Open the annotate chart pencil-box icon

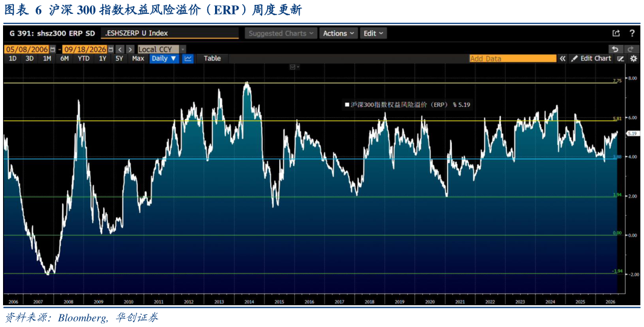click(621, 59)
